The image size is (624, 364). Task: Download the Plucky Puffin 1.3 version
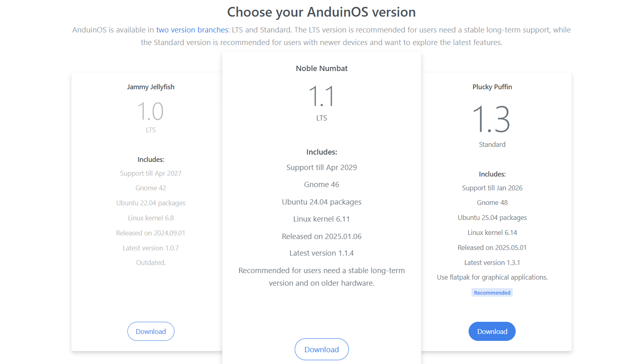492,331
